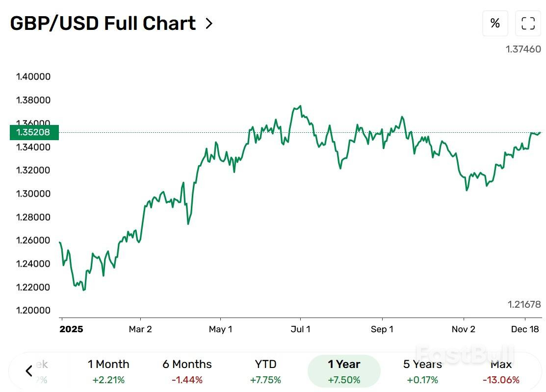Open GBP/USD Full Chart link
The image size is (546, 392).
[103, 23]
